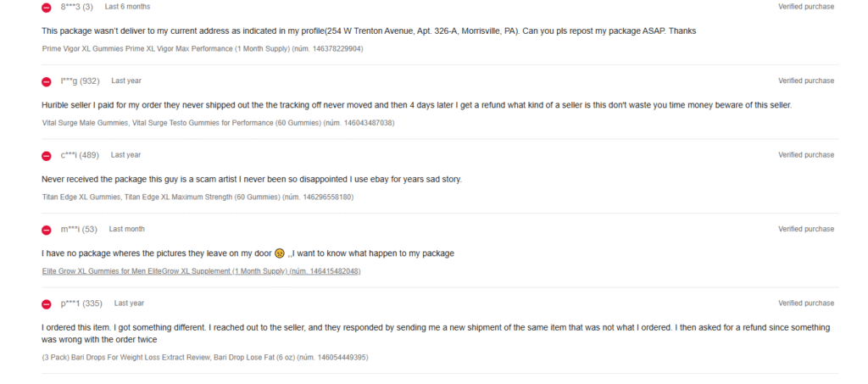
Task: Click the negative icon next to m***i
Action: (x=47, y=230)
